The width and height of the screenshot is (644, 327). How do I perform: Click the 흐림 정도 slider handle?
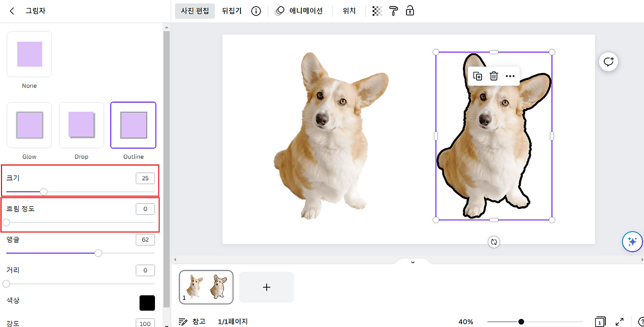(6, 222)
